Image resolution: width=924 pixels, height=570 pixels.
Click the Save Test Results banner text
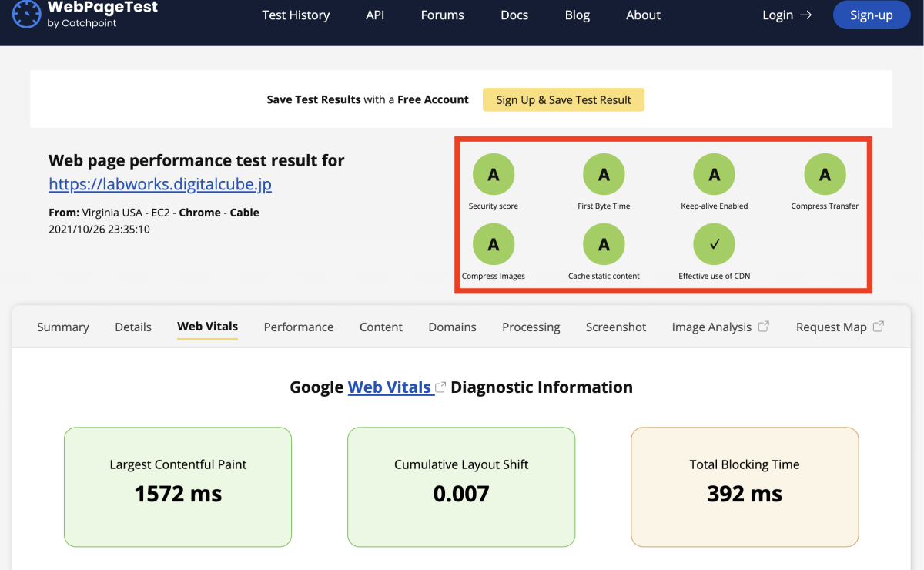point(368,99)
